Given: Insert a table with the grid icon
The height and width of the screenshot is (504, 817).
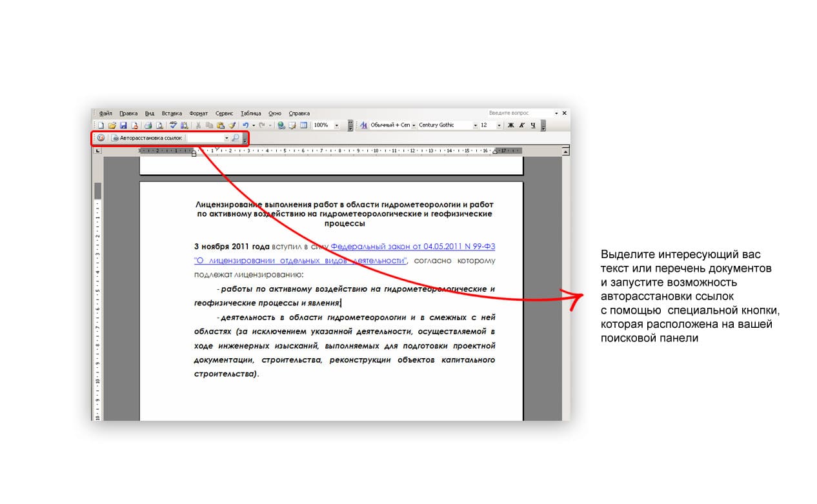Looking at the screenshot, I should click(303, 125).
